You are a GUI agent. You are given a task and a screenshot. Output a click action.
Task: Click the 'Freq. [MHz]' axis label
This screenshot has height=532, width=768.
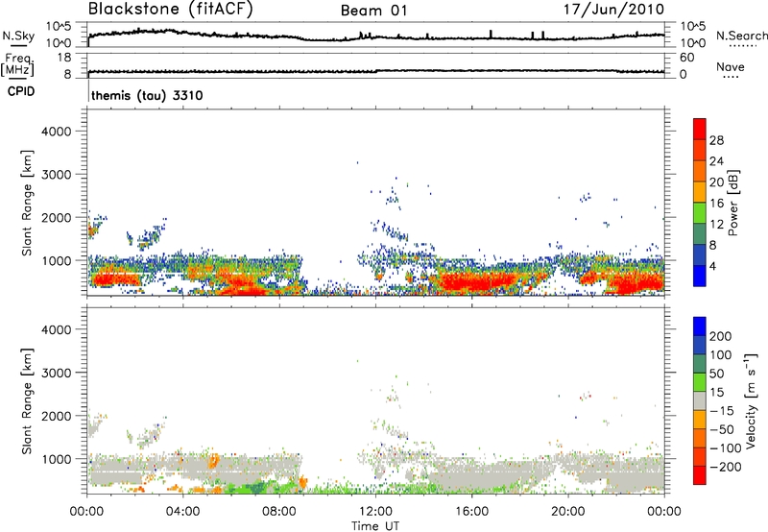(18, 64)
